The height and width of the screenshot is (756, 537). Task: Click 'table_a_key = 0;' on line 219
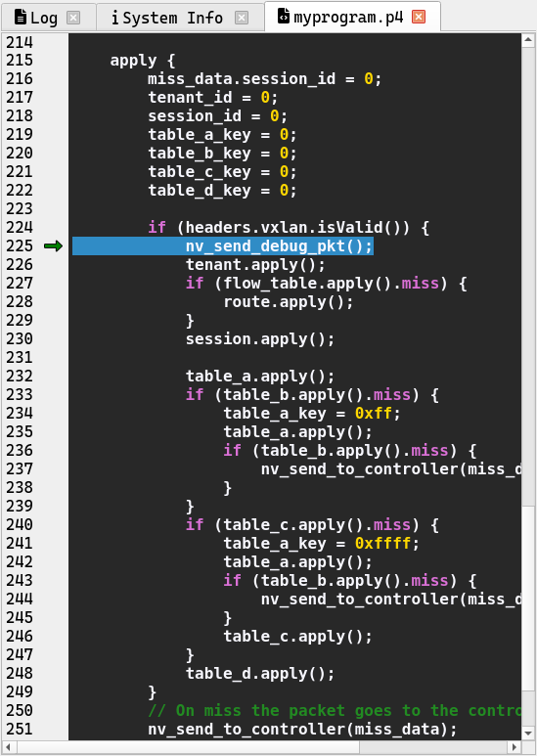pos(222,135)
